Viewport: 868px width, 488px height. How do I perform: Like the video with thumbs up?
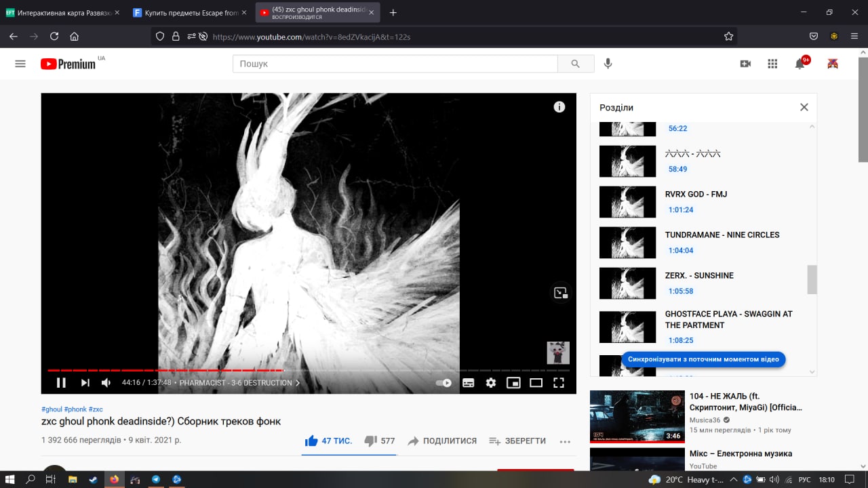pos(328,441)
